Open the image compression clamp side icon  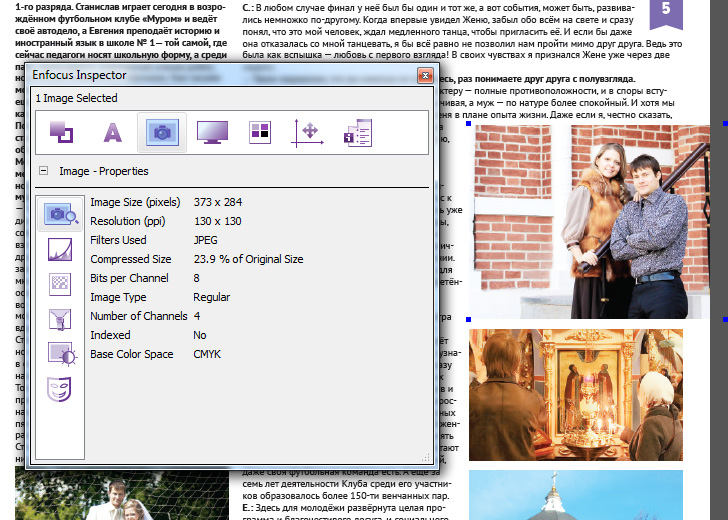click(x=60, y=319)
